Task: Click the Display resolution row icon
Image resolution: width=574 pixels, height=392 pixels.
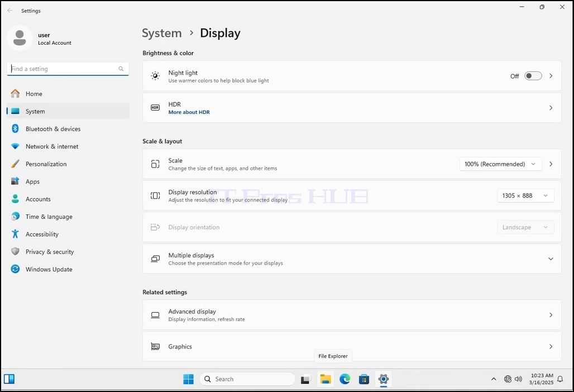Action: 155,195
